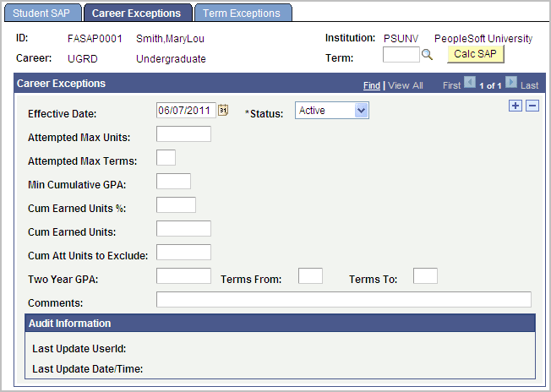Screen dimensions: 551x392
Task: Click the Attempted Max Units field
Action: pyautogui.click(x=183, y=133)
